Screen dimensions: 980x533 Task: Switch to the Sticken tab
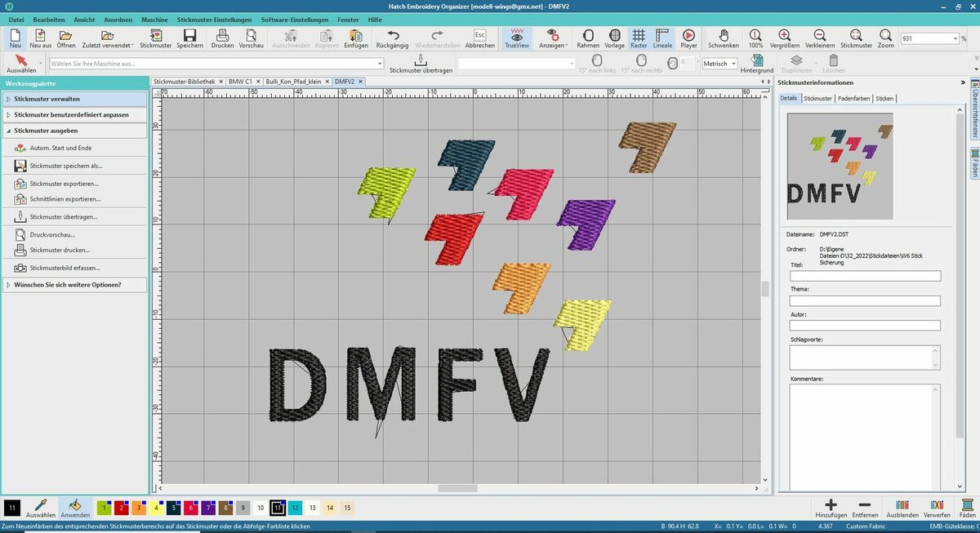coord(884,98)
